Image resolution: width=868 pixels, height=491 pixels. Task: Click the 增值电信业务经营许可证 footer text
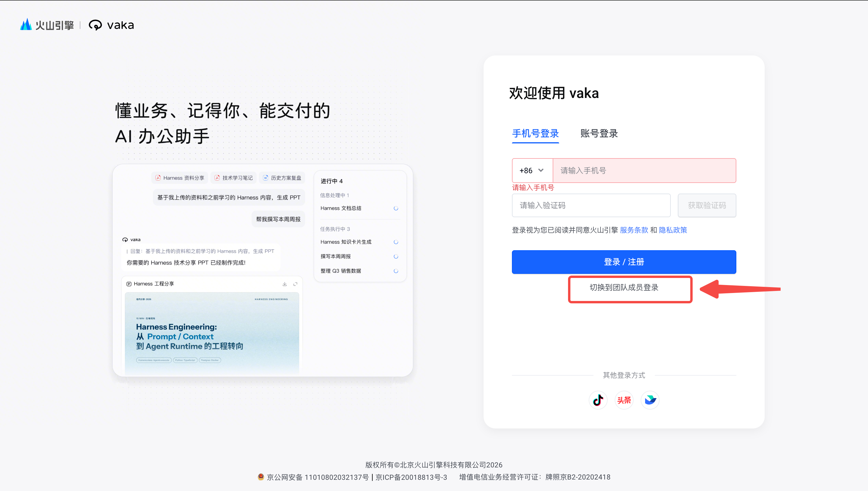[535, 477]
